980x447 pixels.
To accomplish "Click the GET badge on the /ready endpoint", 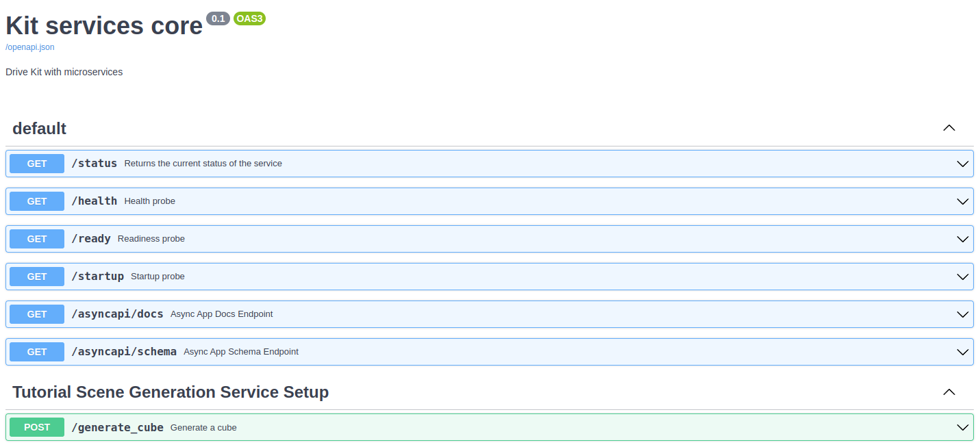I will tap(36, 238).
